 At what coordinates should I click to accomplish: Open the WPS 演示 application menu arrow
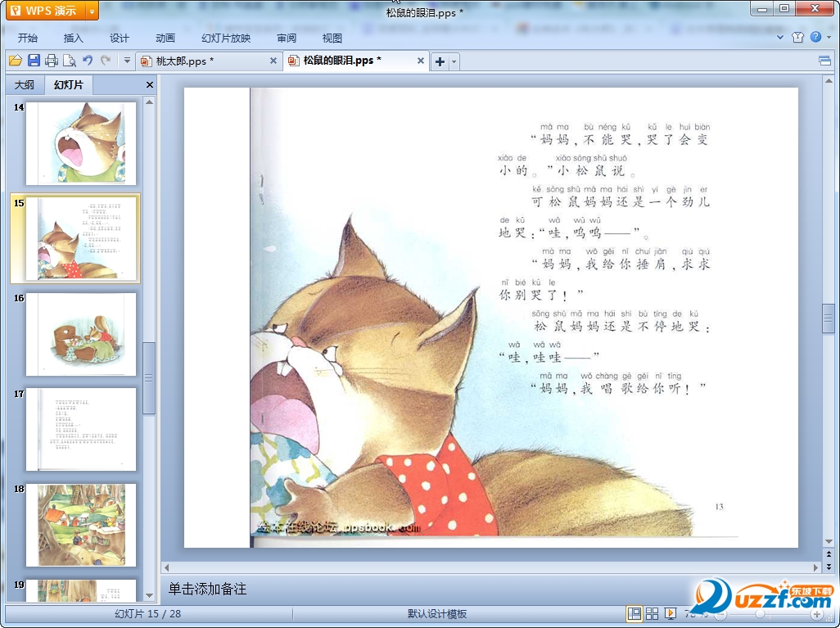point(93,11)
